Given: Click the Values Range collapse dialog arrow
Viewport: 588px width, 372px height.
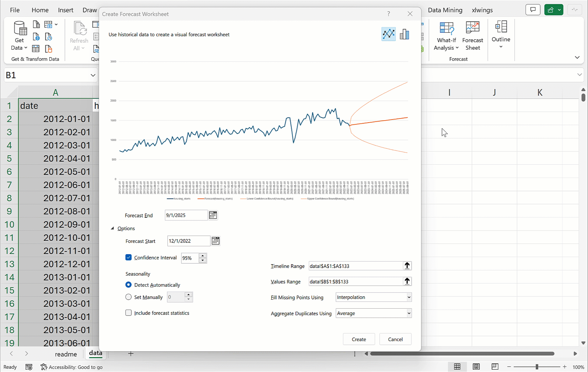Looking at the screenshot, I should pos(407,281).
